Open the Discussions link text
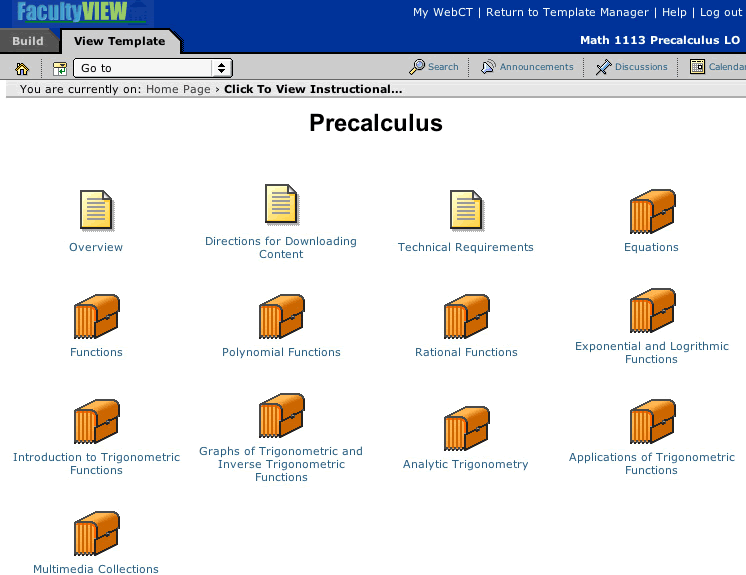Image resolution: width=746 pixels, height=575 pixels. (641, 67)
